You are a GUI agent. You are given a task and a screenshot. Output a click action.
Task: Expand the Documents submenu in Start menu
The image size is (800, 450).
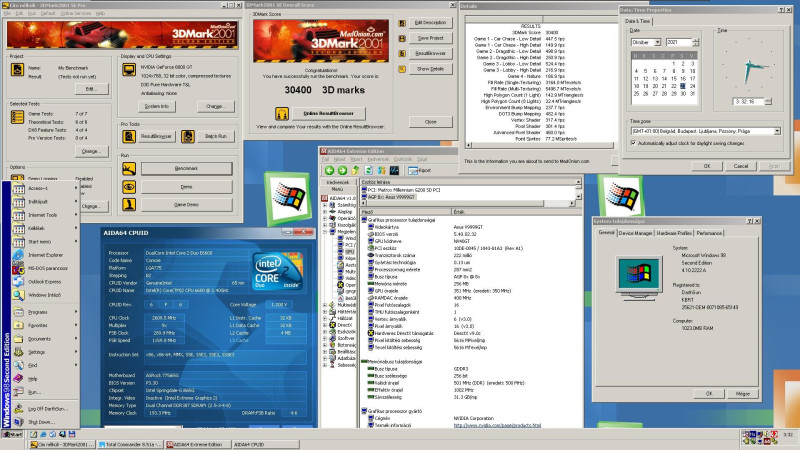pyautogui.click(x=45, y=339)
